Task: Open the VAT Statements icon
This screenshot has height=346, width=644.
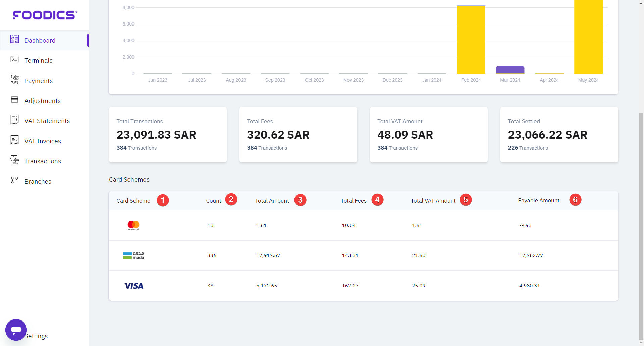Action: [x=15, y=120]
